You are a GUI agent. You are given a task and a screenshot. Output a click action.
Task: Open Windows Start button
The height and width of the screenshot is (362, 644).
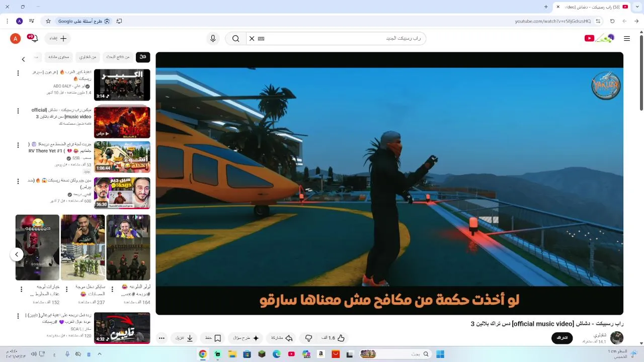click(440, 354)
